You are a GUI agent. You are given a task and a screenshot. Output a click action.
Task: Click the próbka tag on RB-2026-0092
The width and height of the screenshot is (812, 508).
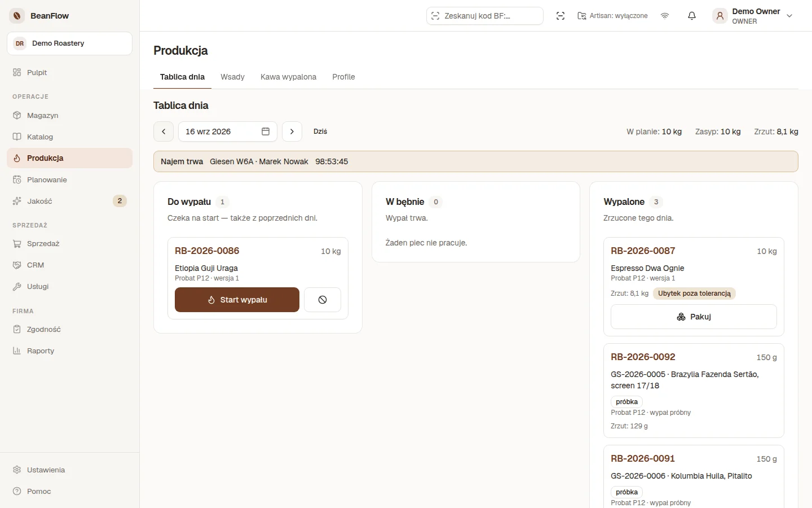(x=626, y=402)
